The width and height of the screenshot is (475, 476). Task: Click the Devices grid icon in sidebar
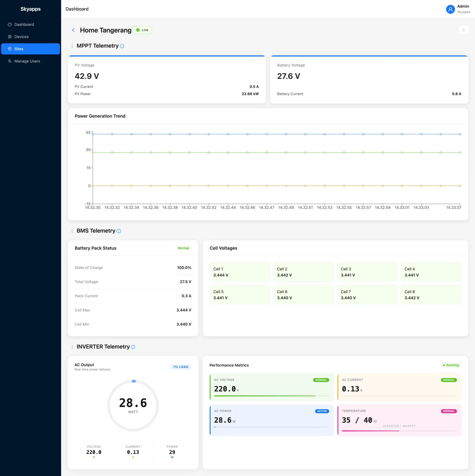[x=10, y=37]
